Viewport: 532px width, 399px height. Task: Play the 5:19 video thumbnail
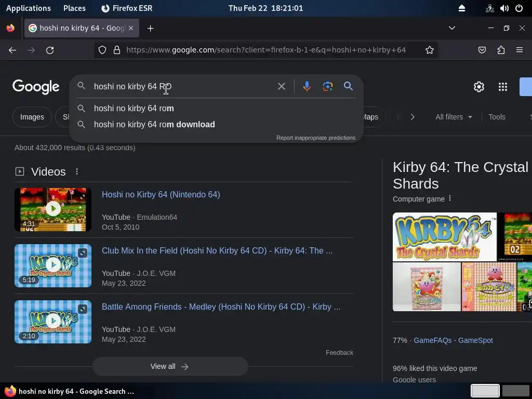click(53, 265)
